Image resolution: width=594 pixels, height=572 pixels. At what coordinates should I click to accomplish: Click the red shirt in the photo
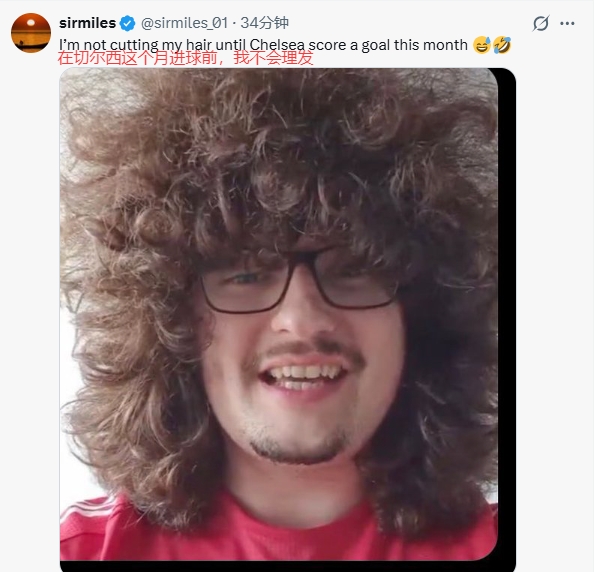[x=278, y=528]
